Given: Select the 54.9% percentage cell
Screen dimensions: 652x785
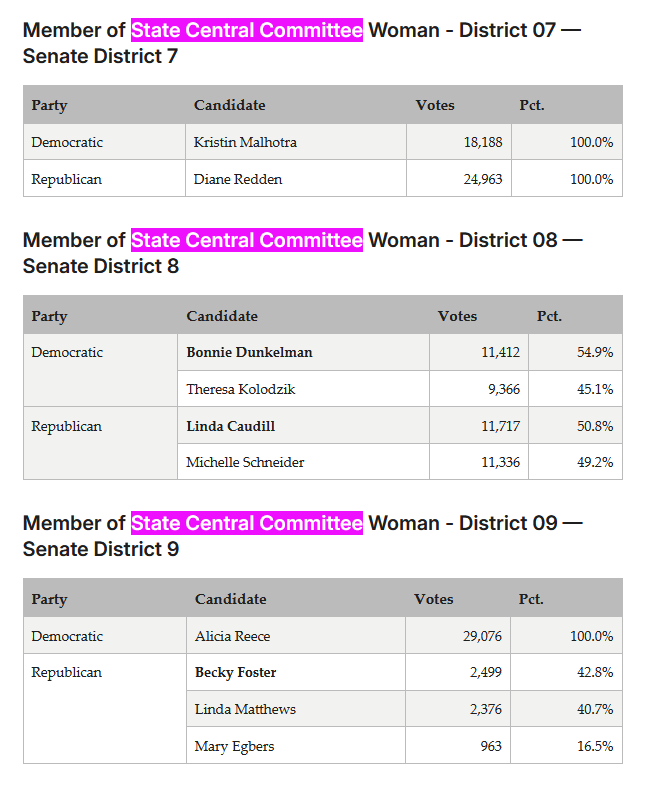Looking at the screenshot, I should [x=575, y=352].
